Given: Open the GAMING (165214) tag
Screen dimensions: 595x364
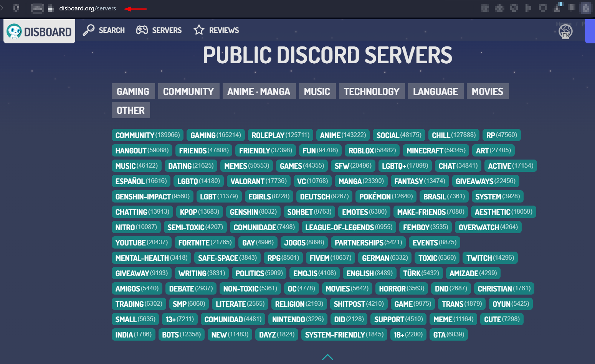Looking at the screenshot, I should [216, 135].
